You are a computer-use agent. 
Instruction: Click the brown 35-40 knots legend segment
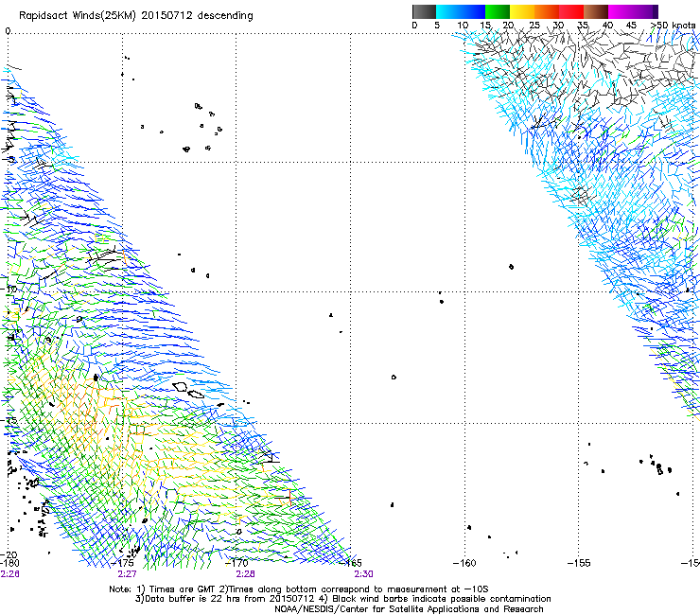596,11
